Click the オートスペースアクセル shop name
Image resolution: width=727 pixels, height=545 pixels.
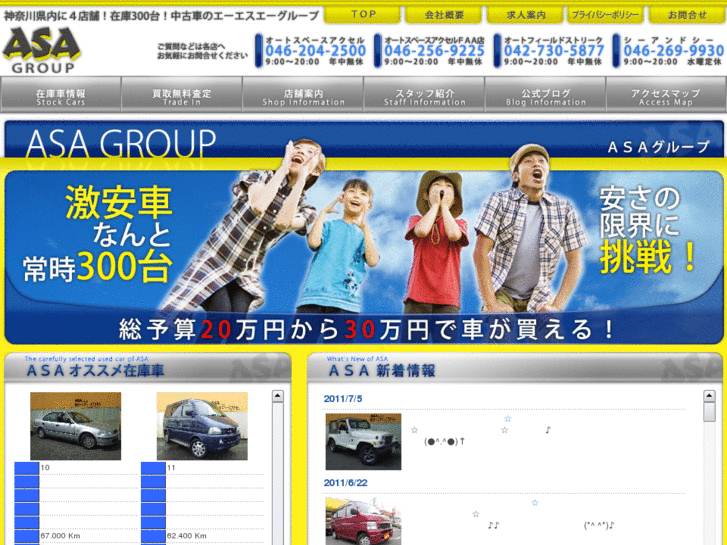click(315, 40)
